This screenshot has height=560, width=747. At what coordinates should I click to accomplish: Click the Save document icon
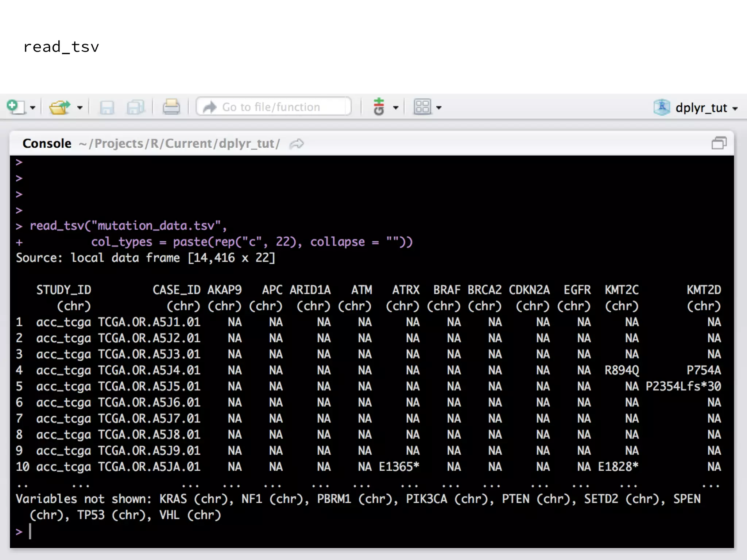(x=107, y=107)
